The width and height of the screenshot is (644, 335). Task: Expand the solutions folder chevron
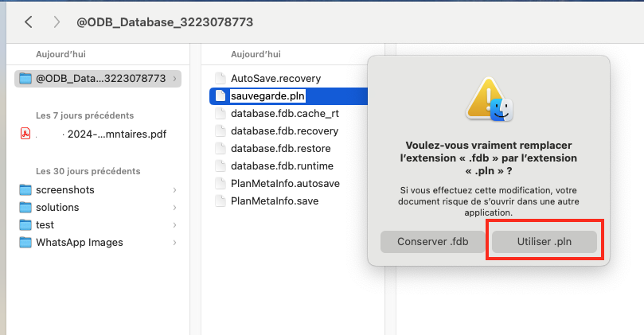click(x=174, y=208)
